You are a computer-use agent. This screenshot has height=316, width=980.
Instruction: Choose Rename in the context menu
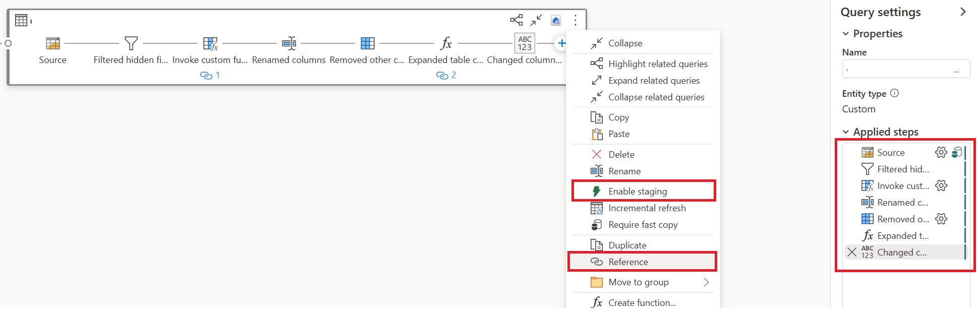pos(643,171)
